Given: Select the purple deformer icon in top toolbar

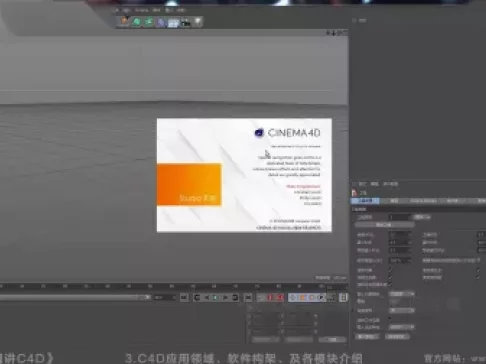Looking at the screenshot, I should pos(161,22).
